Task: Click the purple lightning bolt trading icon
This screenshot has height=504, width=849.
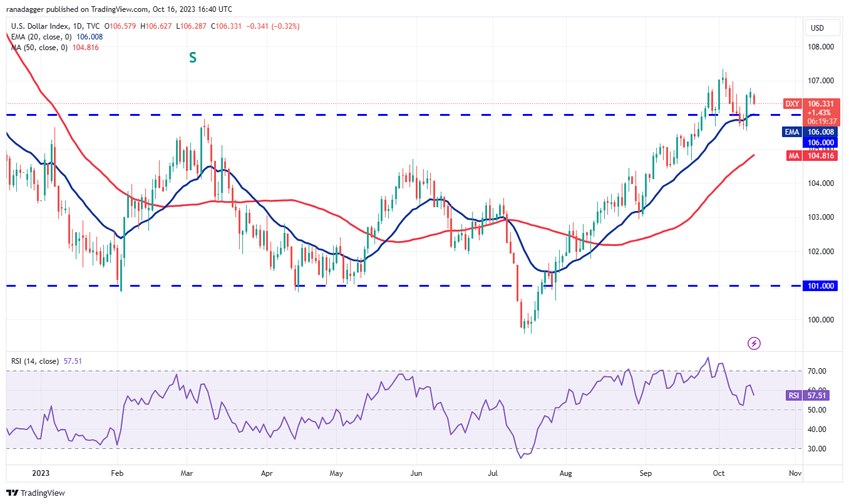Action: 754,343
